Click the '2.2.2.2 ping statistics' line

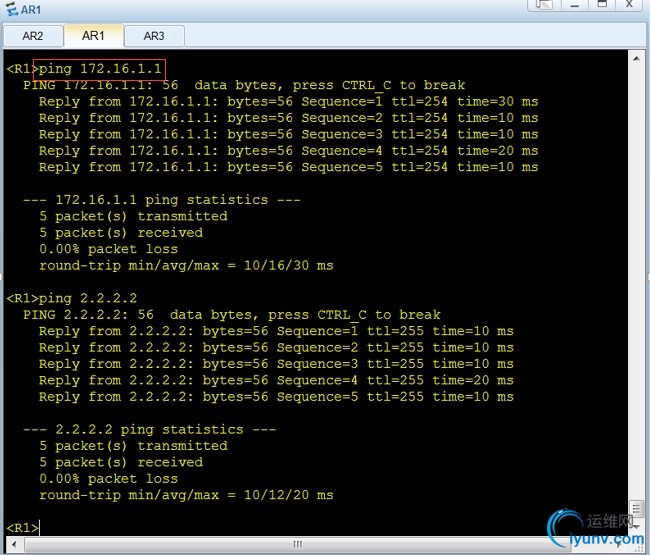(x=150, y=429)
